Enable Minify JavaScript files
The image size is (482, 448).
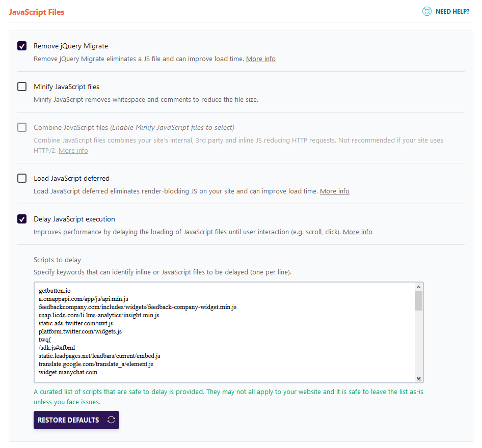pyautogui.click(x=22, y=87)
